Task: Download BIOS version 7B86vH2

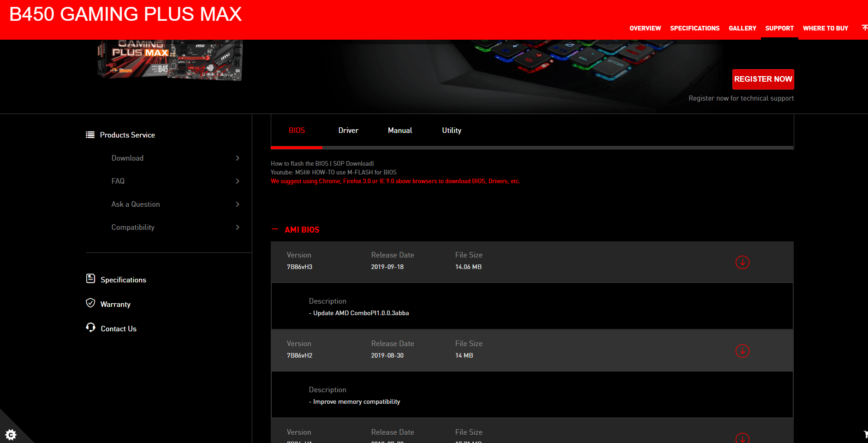Action: [742, 351]
